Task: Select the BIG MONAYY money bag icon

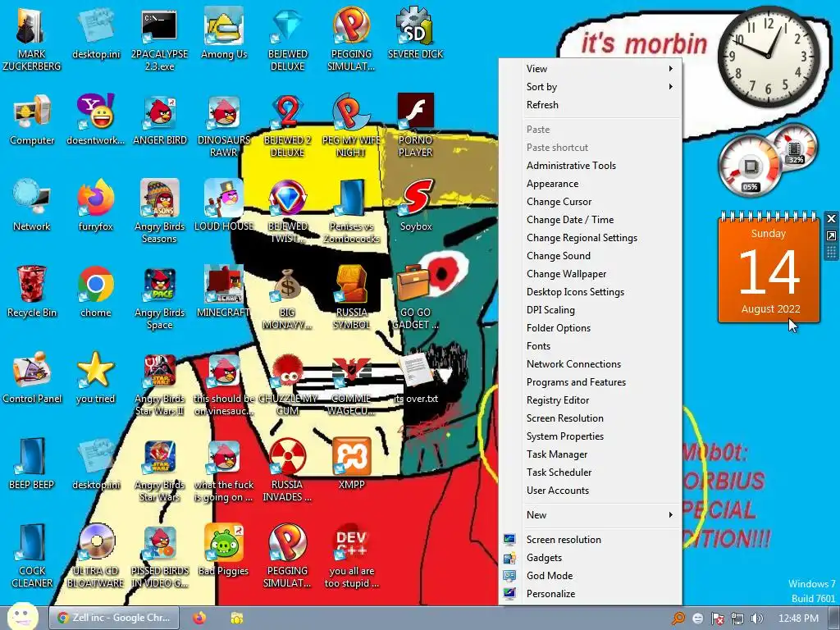Action: (288, 297)
